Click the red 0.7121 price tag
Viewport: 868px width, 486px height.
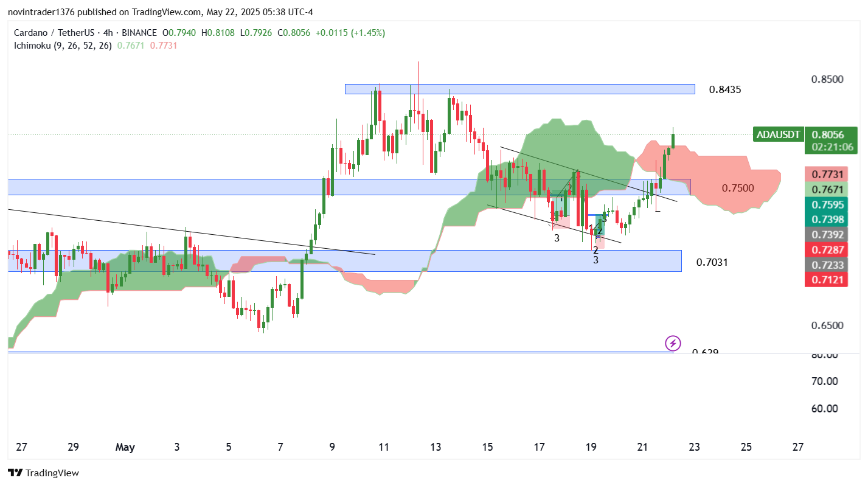click(x=824, y=279)
